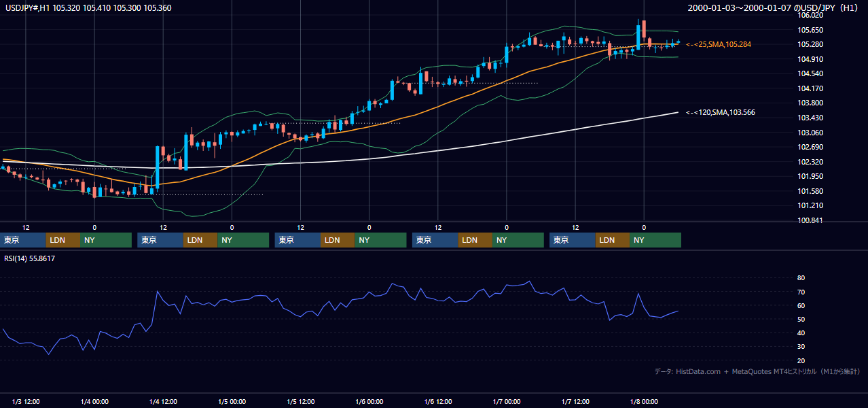Click the 101.210 price axis label
This screenshot has width=868, height=408.
pyautogui.click(x=811, y=205)
